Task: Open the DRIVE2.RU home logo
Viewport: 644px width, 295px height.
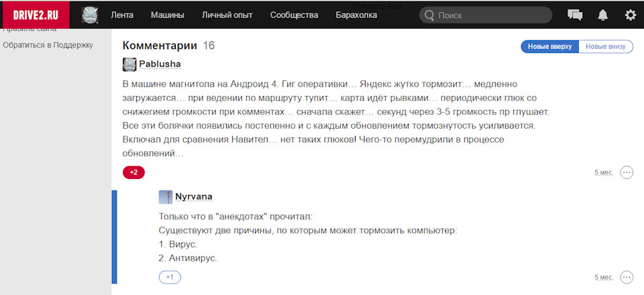Action: pos(36,15)
